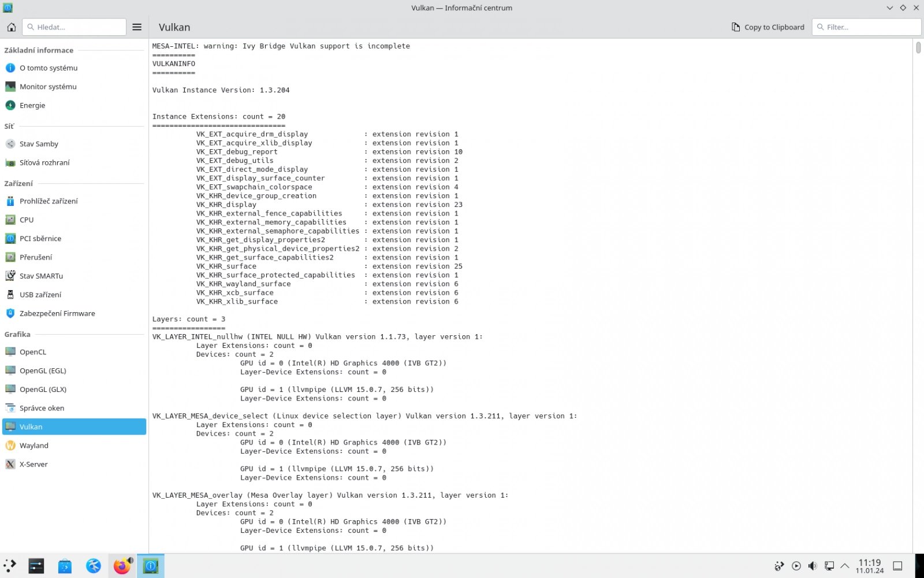Click the Info Center taskbar entry
Image resolution: width=924 pixels, height=578 pixels.
coord(150,566)
